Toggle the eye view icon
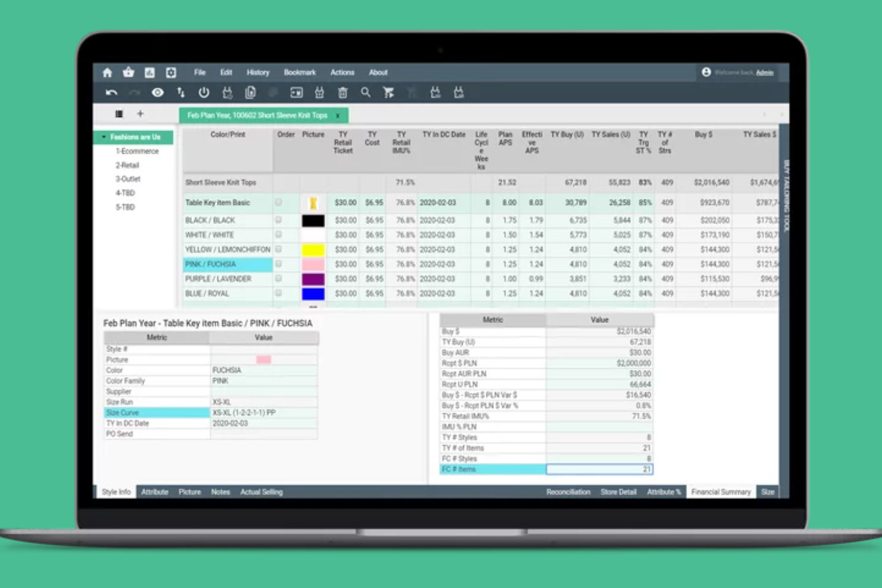The width and height of the screenshot is (882, 588). coord(157,92)
